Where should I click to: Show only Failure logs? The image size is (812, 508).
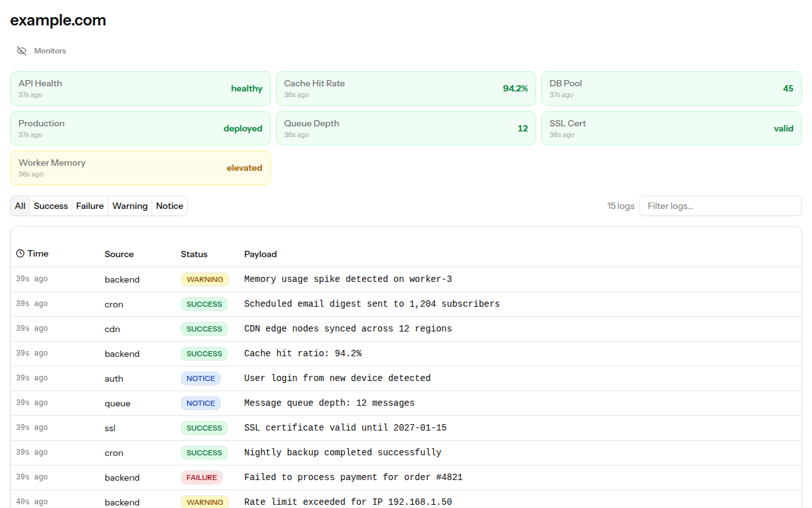pyautogui.click(x=90, y=206)
